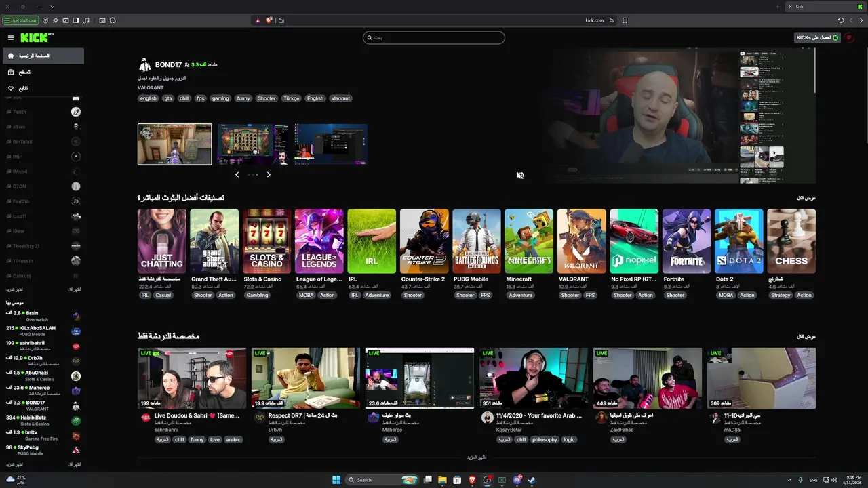Show hidden system tray icons
Screen dimensions: 868x488
click(789, 480)
